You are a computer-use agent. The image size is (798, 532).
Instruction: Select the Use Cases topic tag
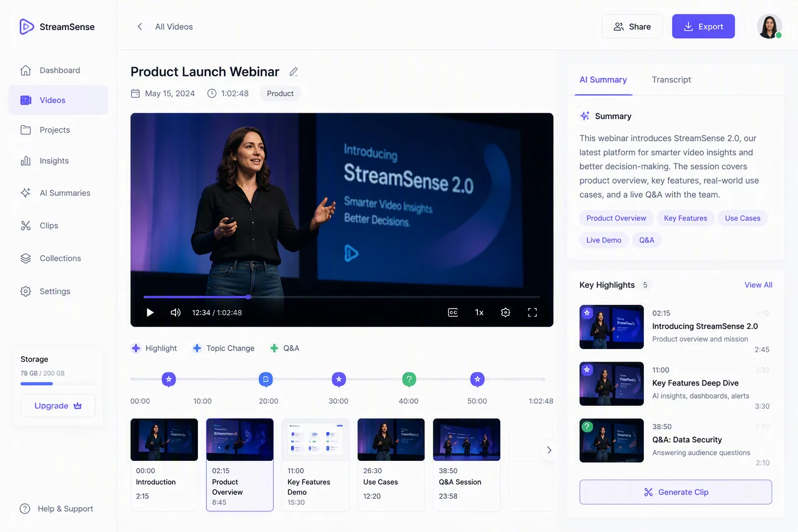coord(742,218)
